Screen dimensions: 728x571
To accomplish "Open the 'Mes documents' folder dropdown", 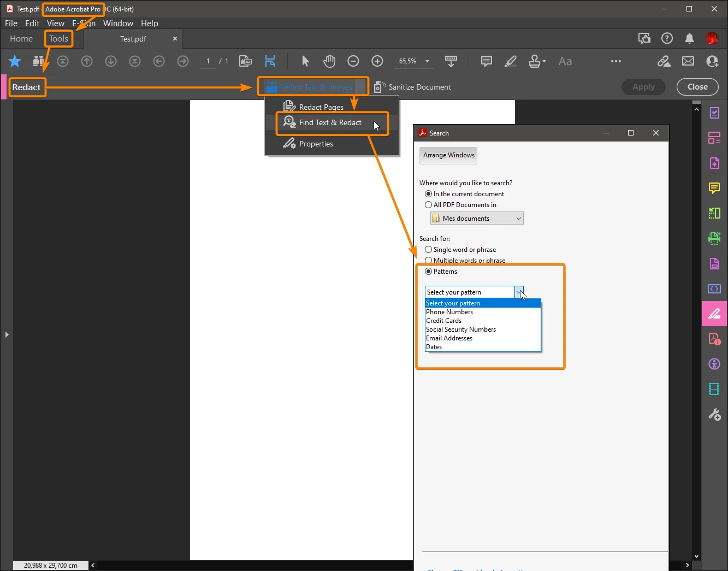I will click(477, 218).
